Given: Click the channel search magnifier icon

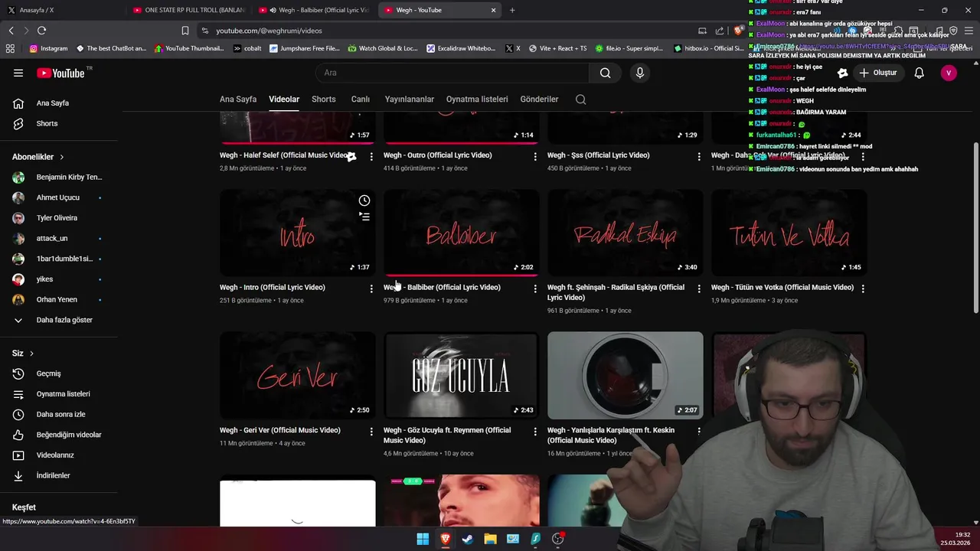Looking at the screenshot, I should click(580, 99).
